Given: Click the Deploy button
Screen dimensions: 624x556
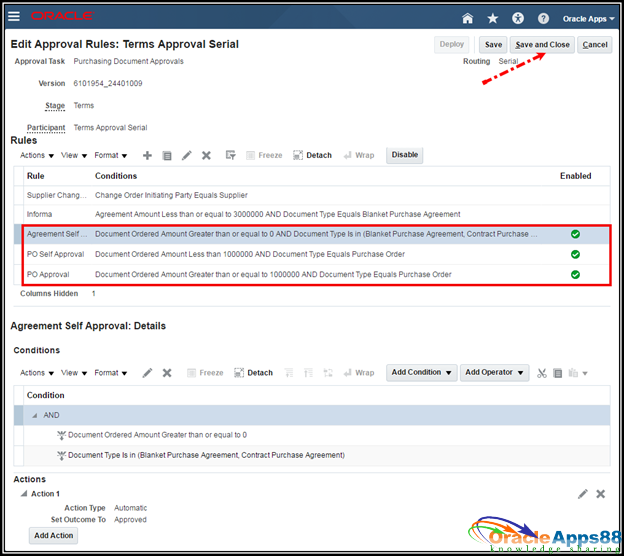Looking at the screenshot, I should point(451,44).
